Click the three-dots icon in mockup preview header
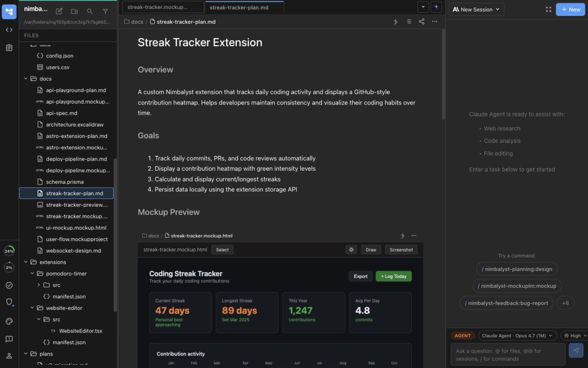Screen dimensions: 588x368 click(x=414, y=236)
